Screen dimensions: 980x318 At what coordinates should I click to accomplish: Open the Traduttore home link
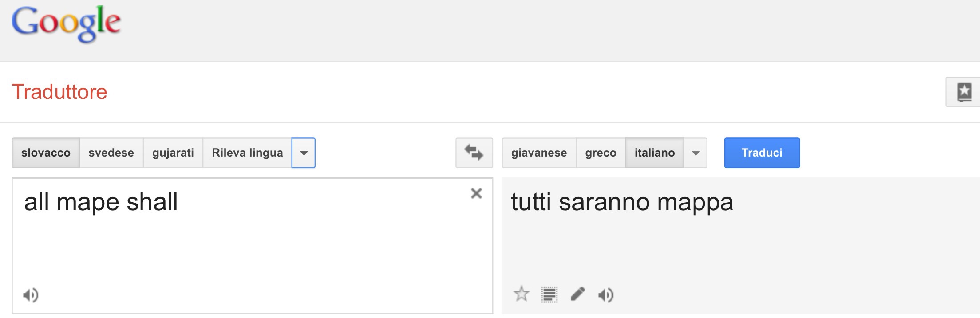coord(59,92)
